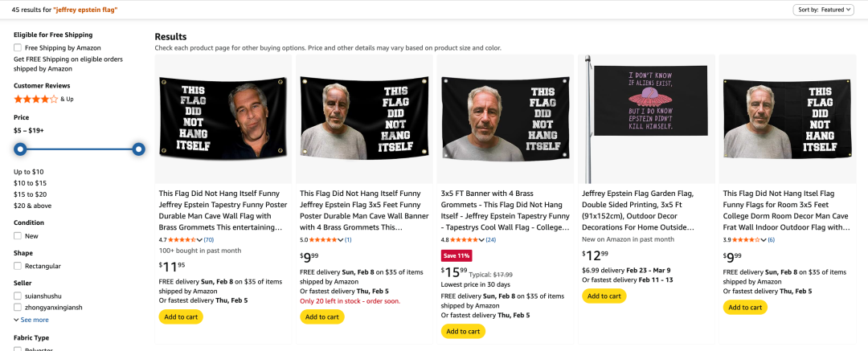Grab the minimum price slider handle

(x=20, y=149)
